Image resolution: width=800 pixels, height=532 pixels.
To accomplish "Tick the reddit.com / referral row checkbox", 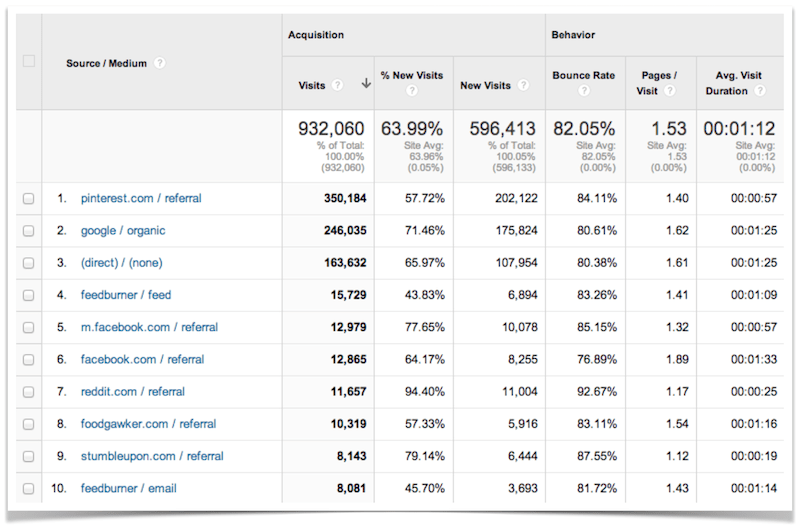I will coord(28,392).
